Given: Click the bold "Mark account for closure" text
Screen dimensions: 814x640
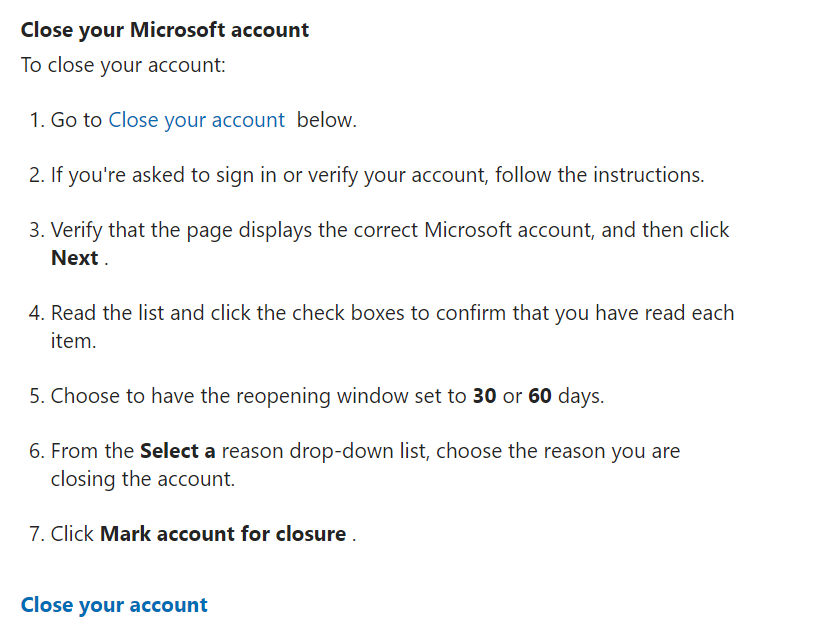Looking at the screenshot, I should (223, 534).
